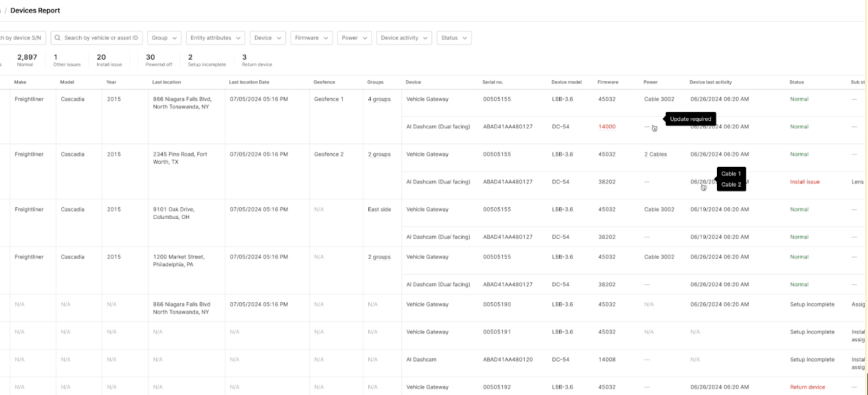Open the Group filter dropdown
The height and width of the screenshot is (395, 868).
pyautogui.click(x=164, y=38)
